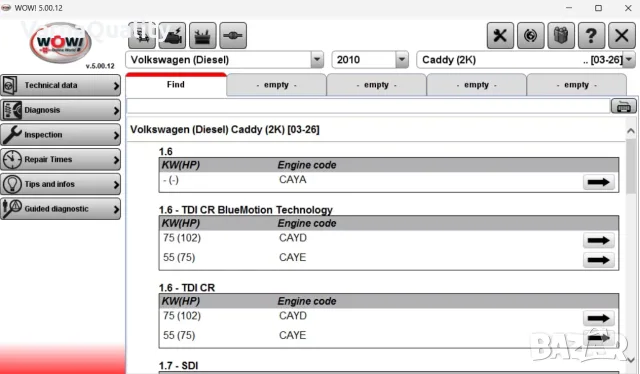Expand the Repair Times chevron arrow

click(x=116, y=160)
